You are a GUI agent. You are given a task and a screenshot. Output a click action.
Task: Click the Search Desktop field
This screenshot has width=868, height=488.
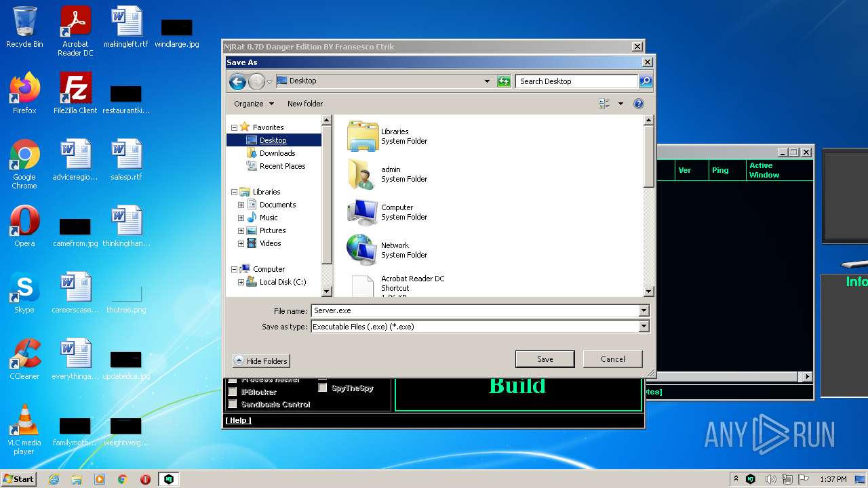576,81
